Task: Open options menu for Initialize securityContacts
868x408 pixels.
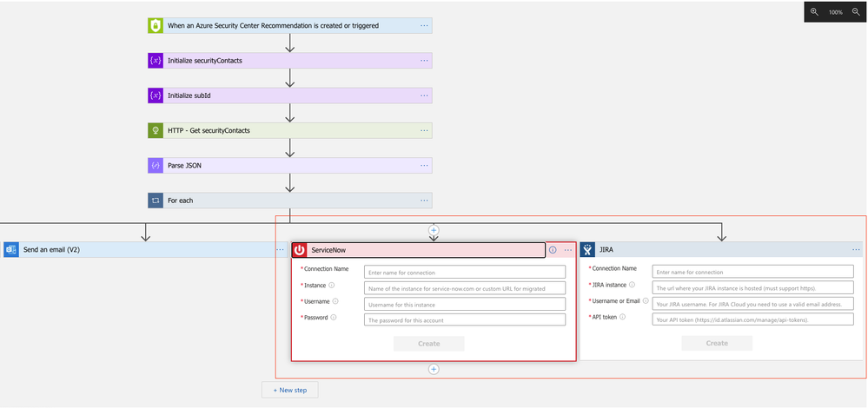Action: click(424, 60)
